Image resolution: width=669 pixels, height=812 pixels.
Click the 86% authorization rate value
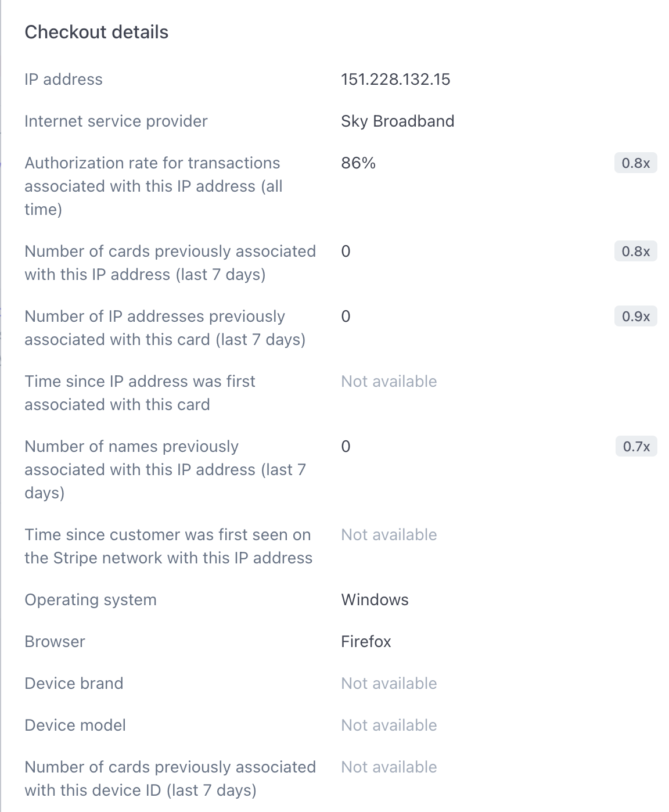point(358,163)
